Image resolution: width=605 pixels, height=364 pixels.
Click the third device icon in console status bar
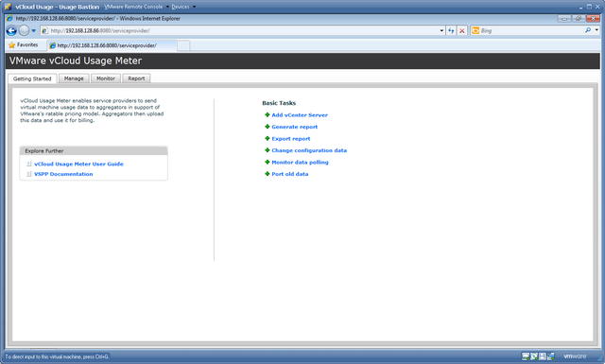pyautogui.click(x=542, y=356)
